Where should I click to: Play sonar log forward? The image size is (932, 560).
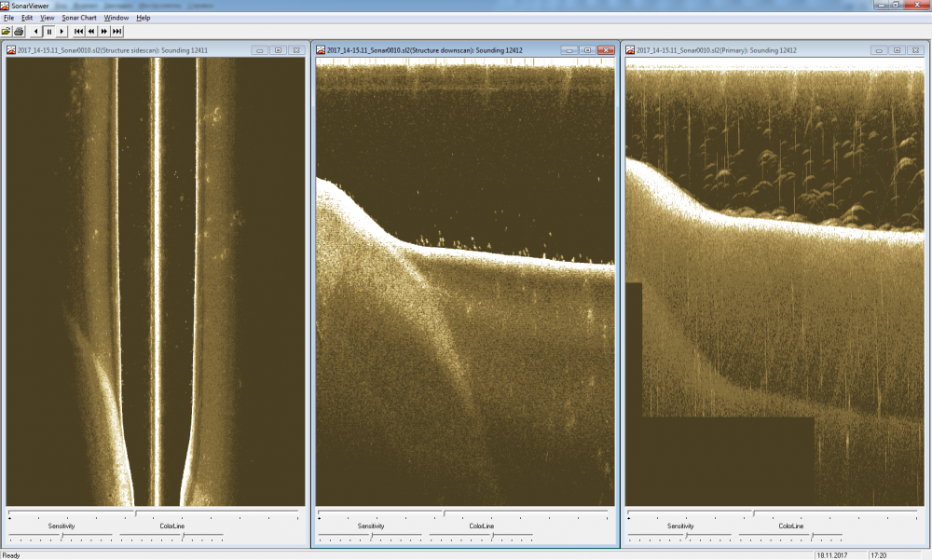(x=62, y=31)
